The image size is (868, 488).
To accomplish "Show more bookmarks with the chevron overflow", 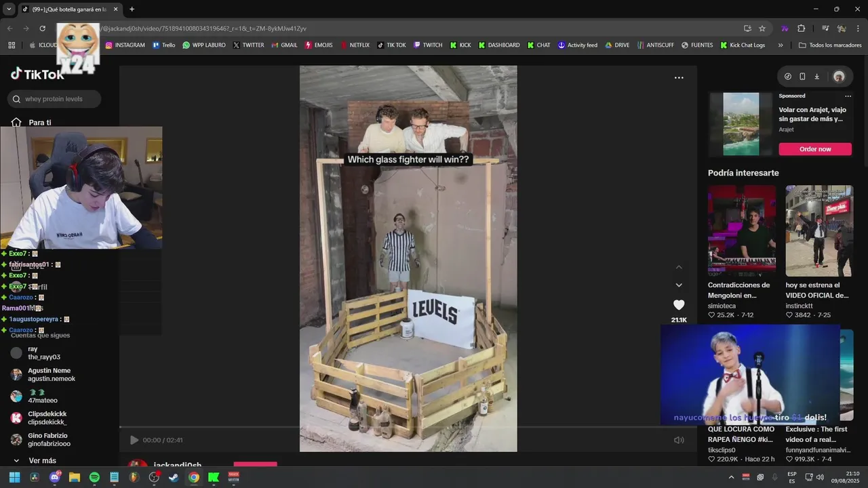I will tap(781, 45).
